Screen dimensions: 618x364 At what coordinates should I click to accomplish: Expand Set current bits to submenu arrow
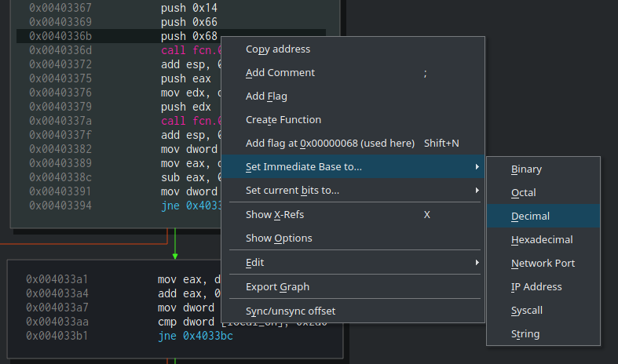click(477, 190)
